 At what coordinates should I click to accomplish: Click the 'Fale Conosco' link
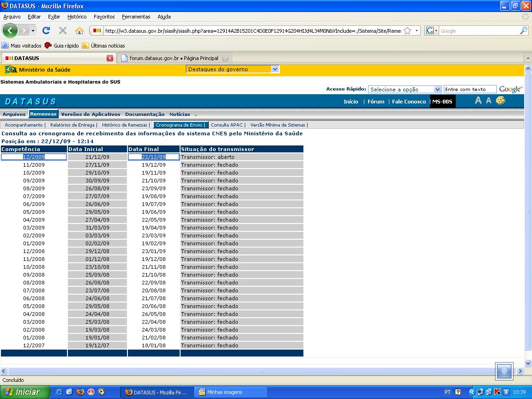409,102
